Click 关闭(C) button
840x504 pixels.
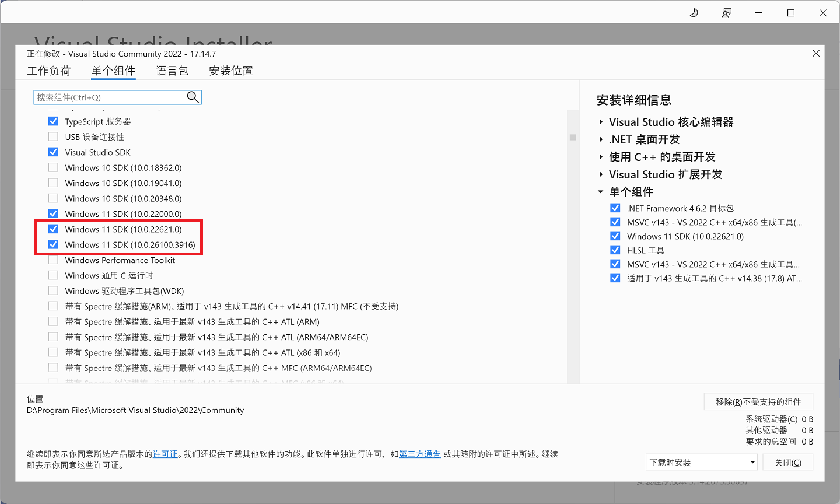pyautogui.click(x=788, y=462)
